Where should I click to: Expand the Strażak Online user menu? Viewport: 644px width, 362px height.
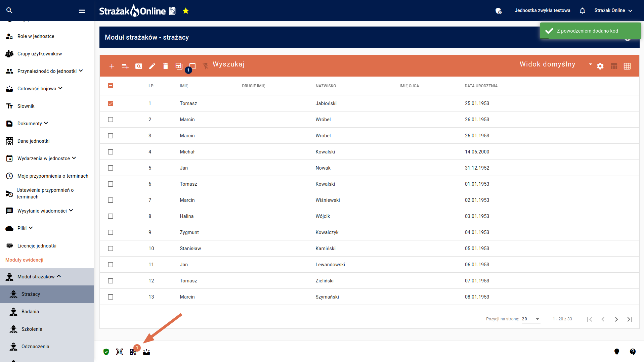613,11
